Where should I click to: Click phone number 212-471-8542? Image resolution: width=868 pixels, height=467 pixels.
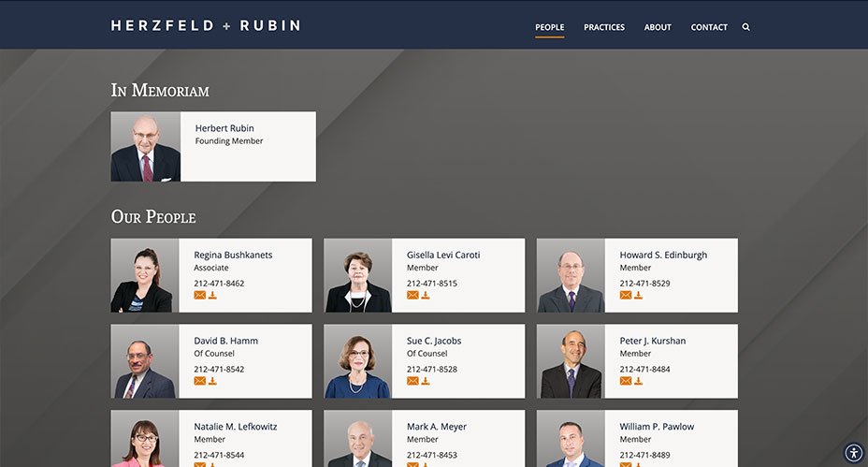(x=219, y=369)
